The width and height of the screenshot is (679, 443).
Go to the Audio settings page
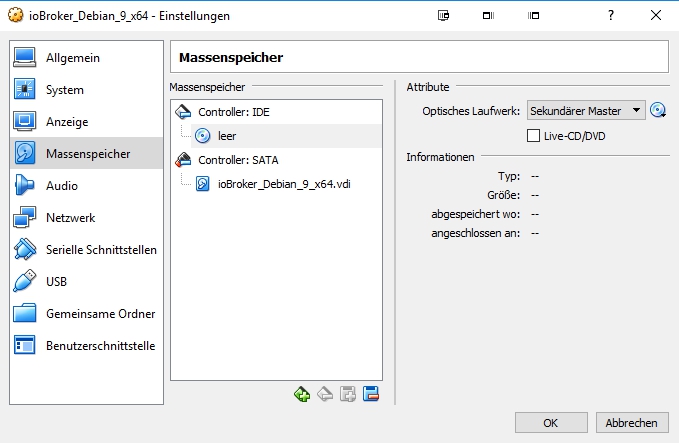pyautogui.click(x=86, y=185)
